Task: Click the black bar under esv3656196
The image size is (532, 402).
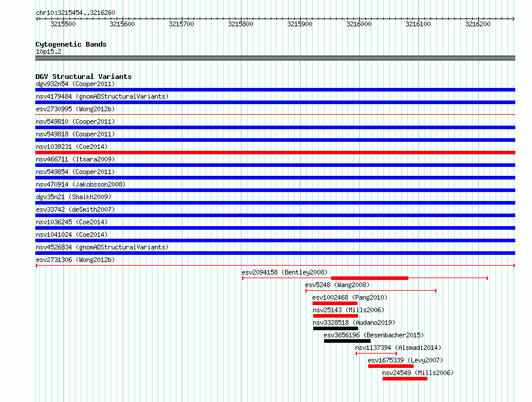Action: 347,341
